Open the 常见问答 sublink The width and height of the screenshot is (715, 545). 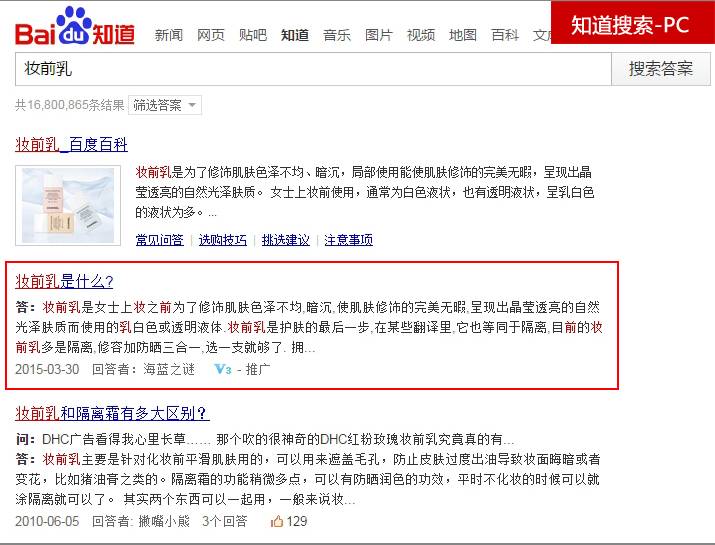[x=160, y=240]
